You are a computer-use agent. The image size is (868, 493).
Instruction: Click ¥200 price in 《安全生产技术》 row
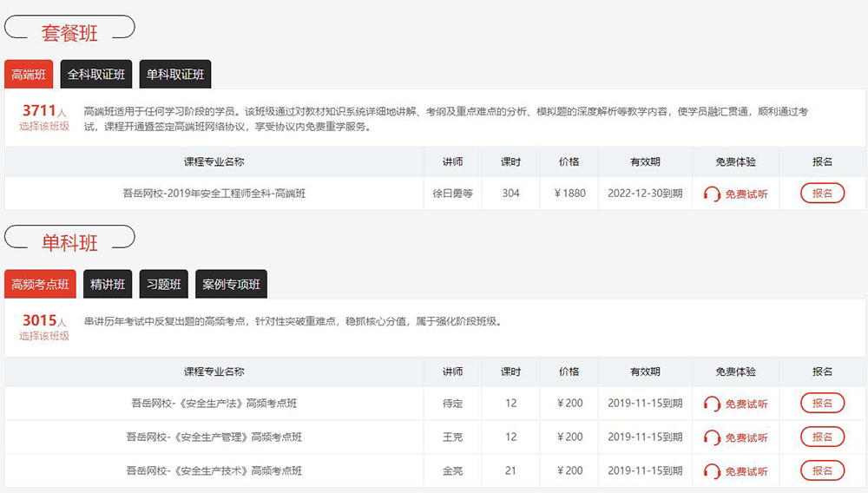pos(569,470)
